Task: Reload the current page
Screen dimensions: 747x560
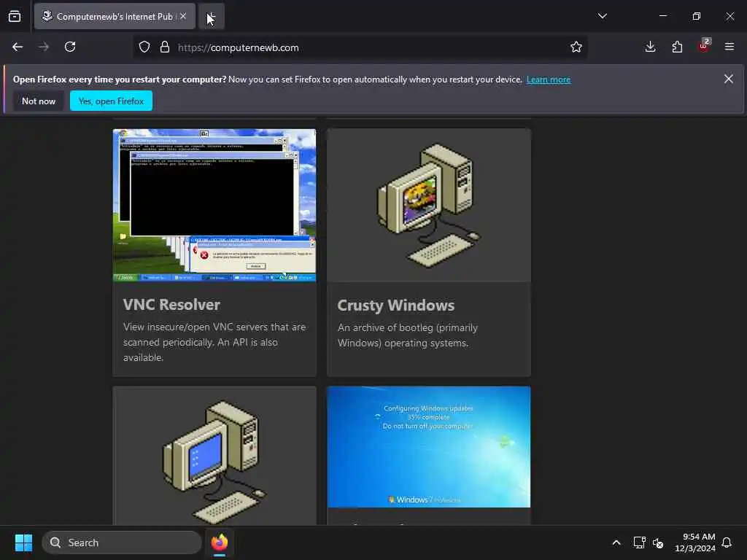Action: [x=70, y=47]
